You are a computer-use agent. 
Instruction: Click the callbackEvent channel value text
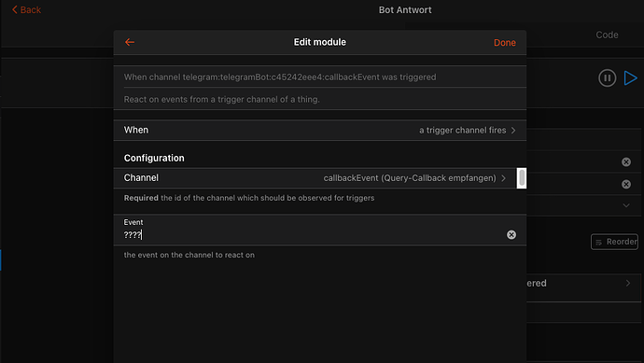[x=410, y=178]
